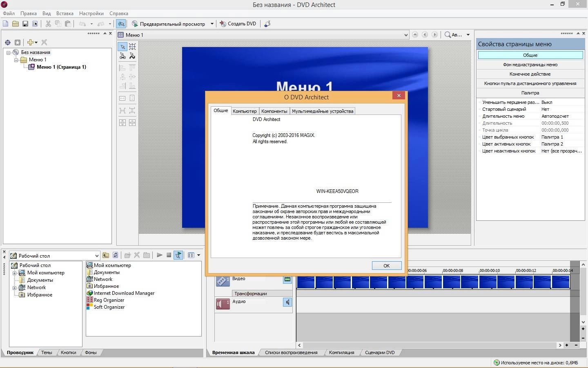Open the Фон медиастраницы меню properties section
588x368 pixels.
(530, 65)
